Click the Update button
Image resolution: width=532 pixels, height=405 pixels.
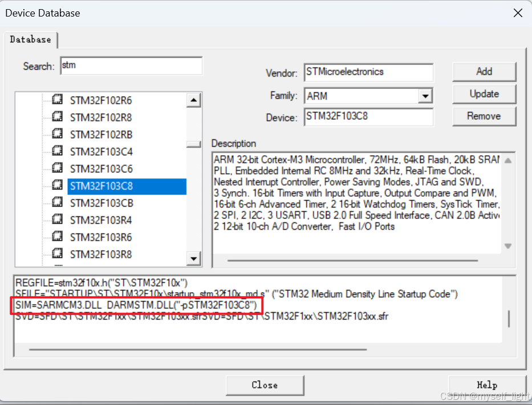click(484, 94)
